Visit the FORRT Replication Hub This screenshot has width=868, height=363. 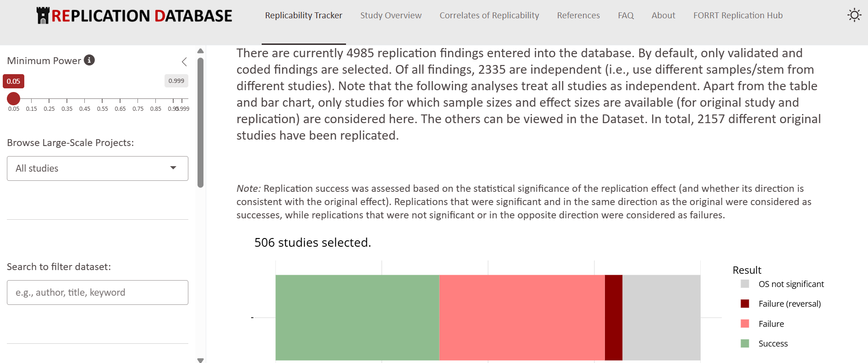738,15
